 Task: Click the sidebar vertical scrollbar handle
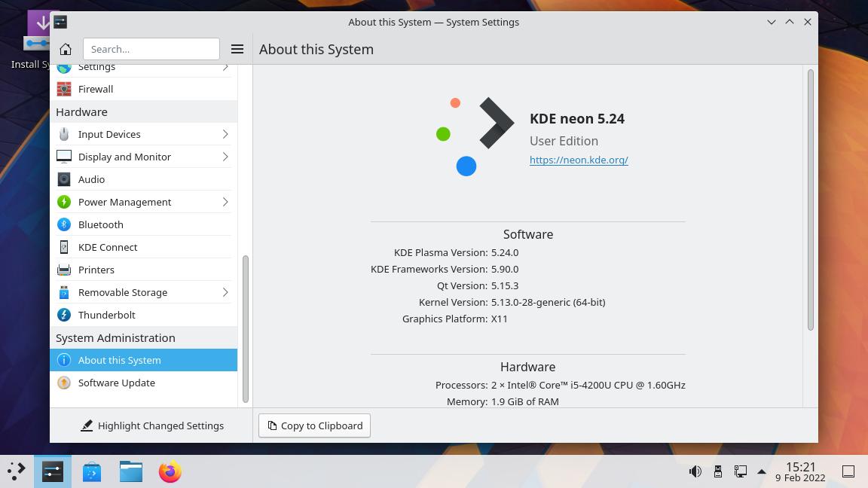pos(245,329)
